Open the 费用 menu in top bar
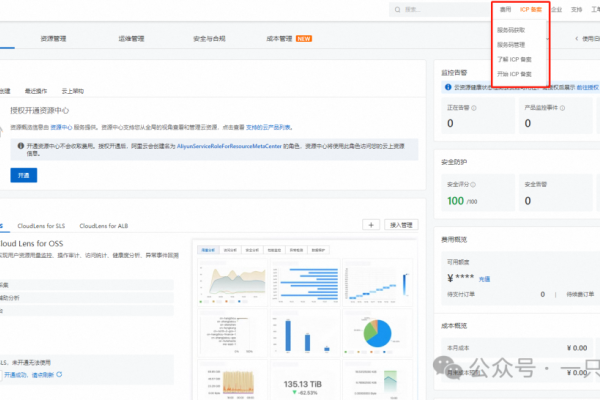The width and height of the screenshot is (600, 400). [505, 10]
